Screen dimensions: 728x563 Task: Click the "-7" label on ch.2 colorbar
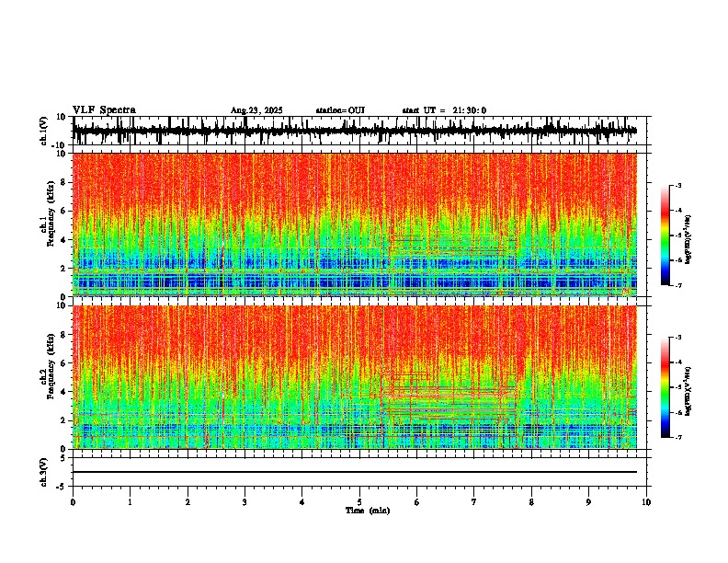[x=678, y=437]
